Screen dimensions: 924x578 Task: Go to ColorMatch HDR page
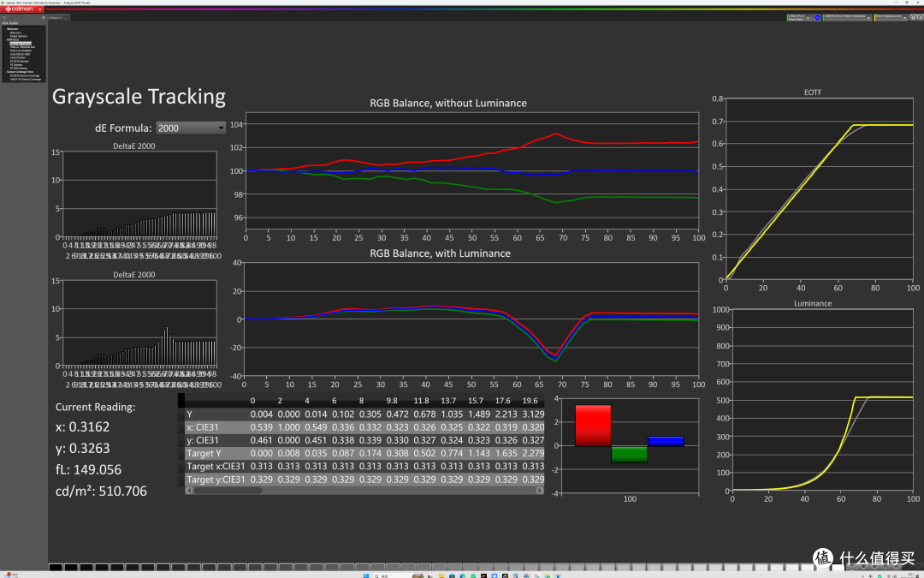(20, 54)
